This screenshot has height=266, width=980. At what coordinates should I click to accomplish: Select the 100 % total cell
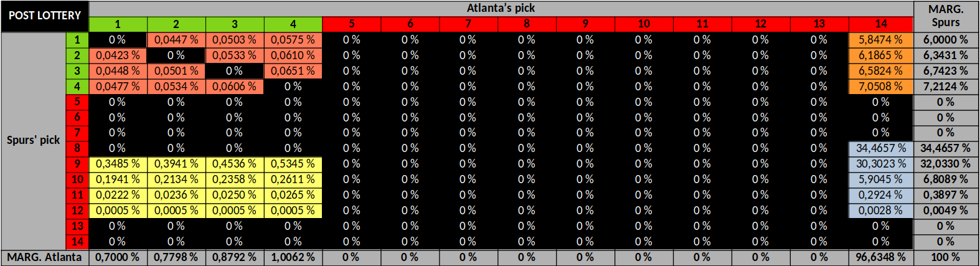point(945,257)
